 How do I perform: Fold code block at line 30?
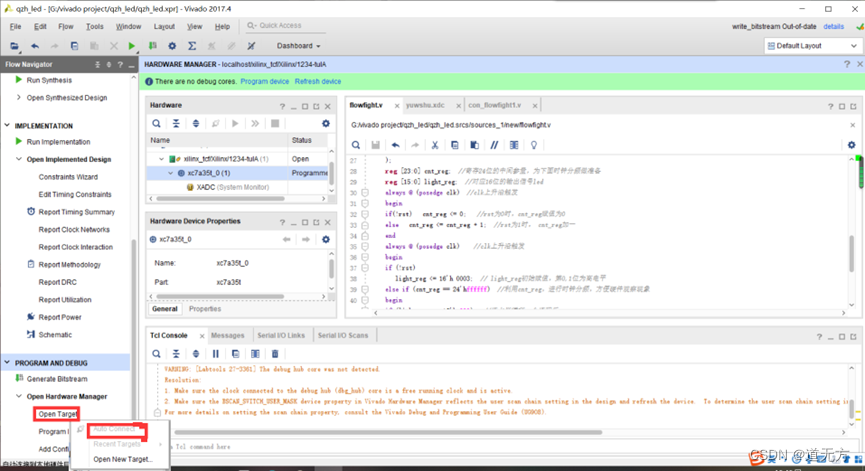[365, 193]
